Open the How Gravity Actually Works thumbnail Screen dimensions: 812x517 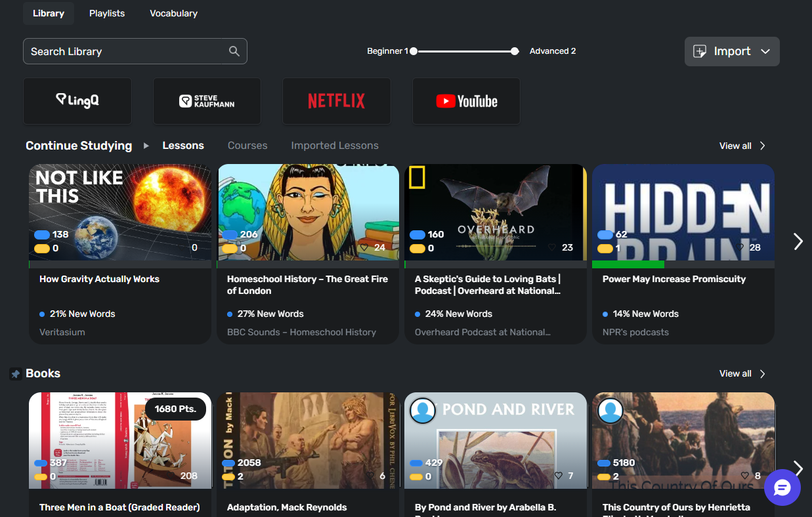120,212
